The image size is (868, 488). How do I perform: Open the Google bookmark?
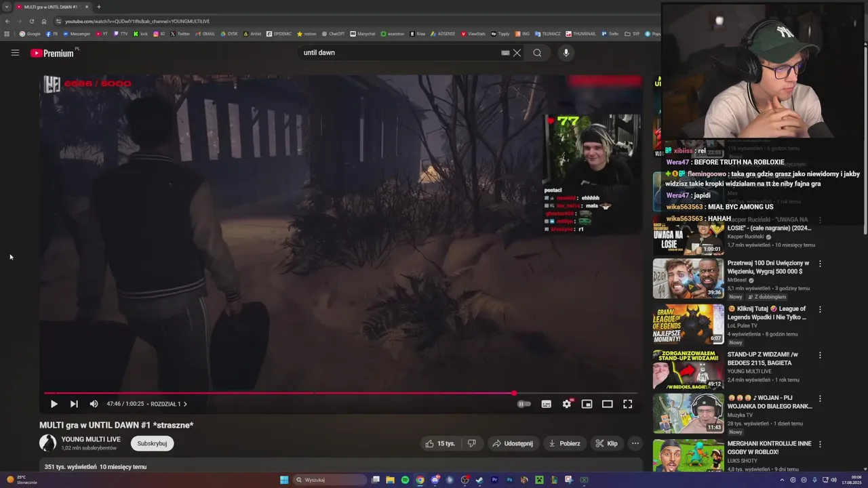(x=30, y=34)
